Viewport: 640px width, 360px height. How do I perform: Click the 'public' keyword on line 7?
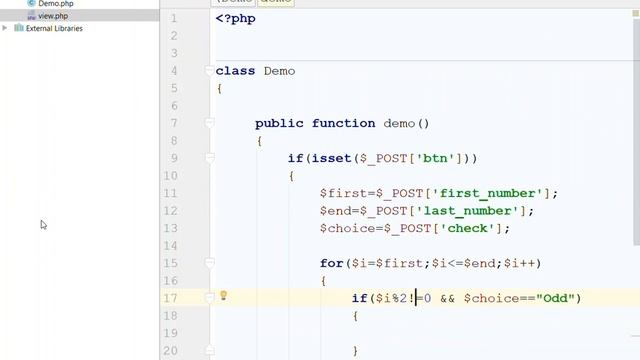click(x=279, y=123)
